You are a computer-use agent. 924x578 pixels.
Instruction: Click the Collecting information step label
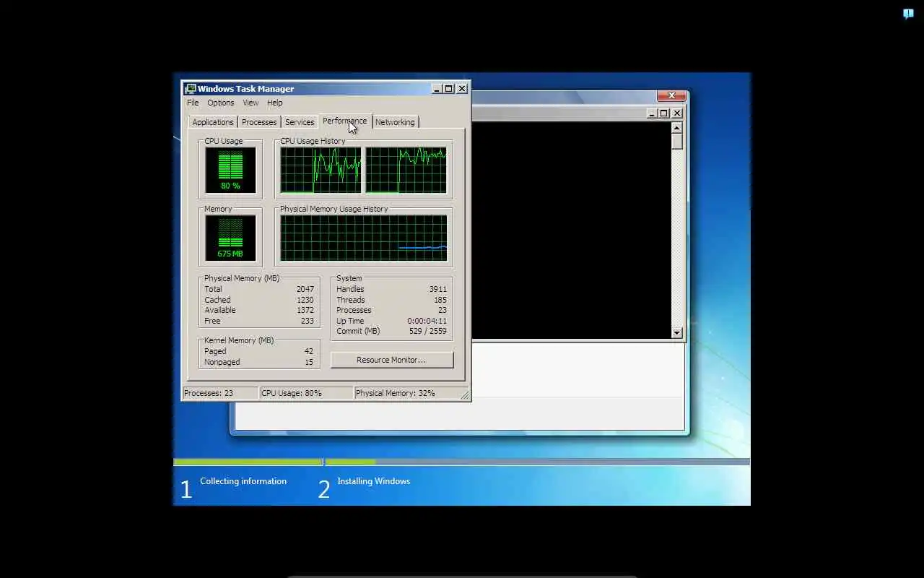coord(243,481)
